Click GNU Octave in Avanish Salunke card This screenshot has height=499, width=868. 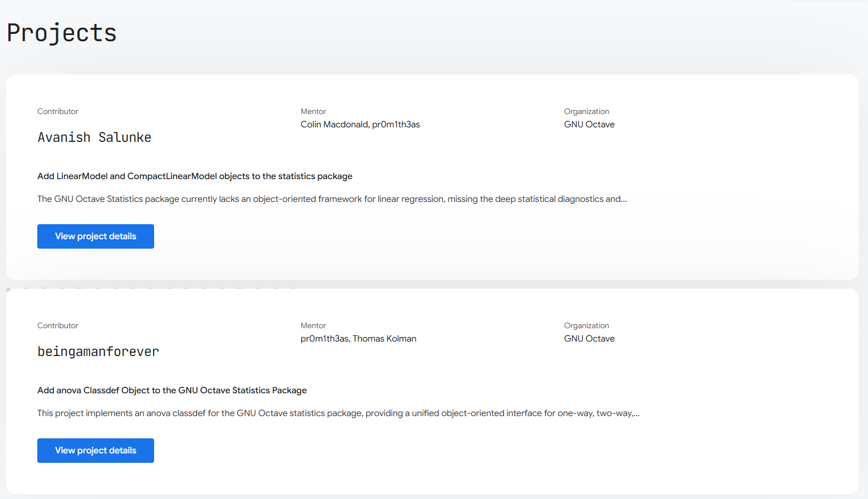tap(589, 125)
